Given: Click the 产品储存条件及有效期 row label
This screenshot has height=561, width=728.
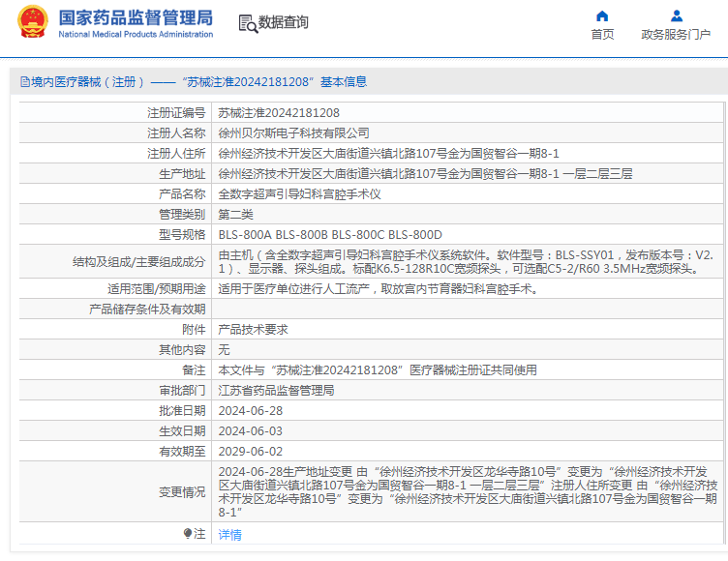Looking at the screenshot, I should click(x=147, y=310).
